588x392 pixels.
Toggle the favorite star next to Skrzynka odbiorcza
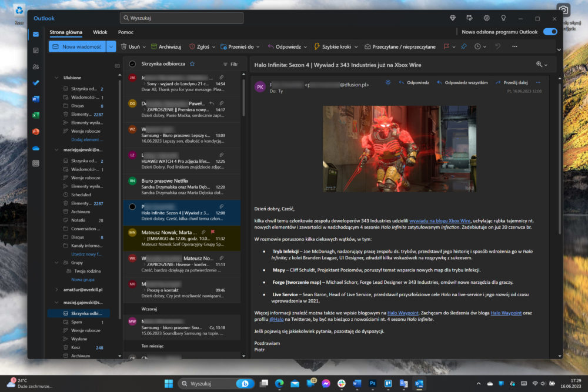point(192,63)
